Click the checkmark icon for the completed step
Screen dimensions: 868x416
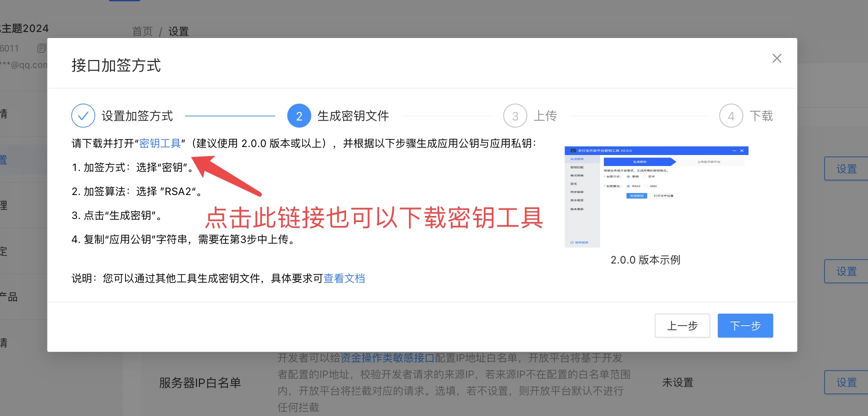click(83, 116)
